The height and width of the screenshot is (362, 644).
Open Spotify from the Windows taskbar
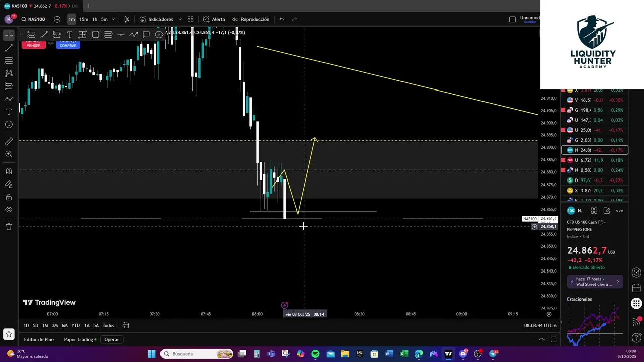[315, 354]
